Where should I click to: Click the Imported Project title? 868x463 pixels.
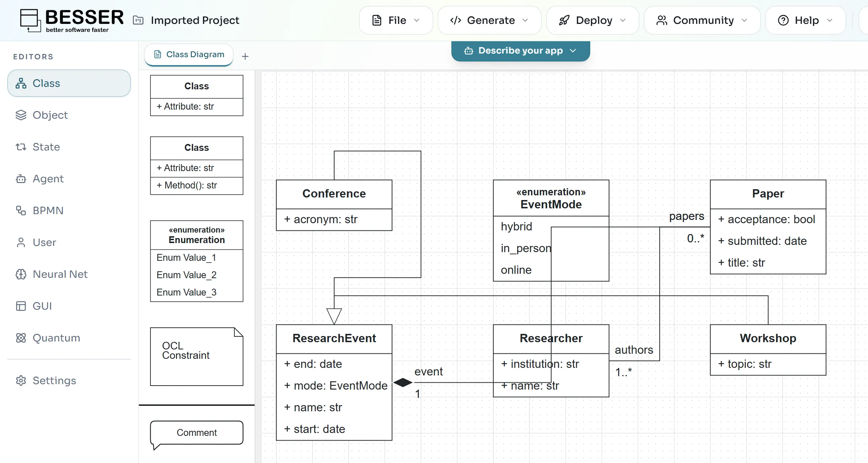pyautogui.click(x=195, y=20)
